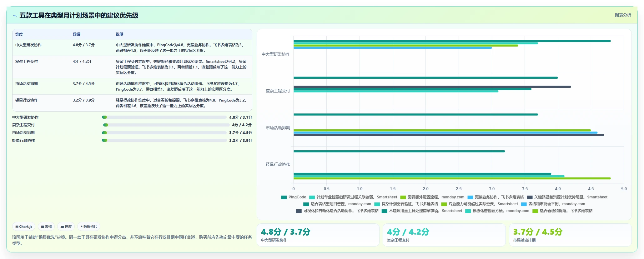Click the description starting 市场活动排期维度中

(x=178, y=87)
